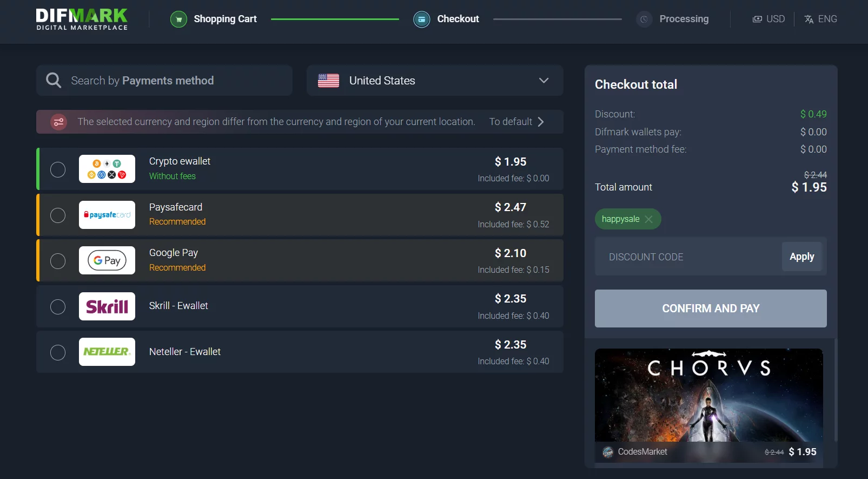Go back to Shopping Cart step
This screenshot has width=868, height=479.
point(225,19)
